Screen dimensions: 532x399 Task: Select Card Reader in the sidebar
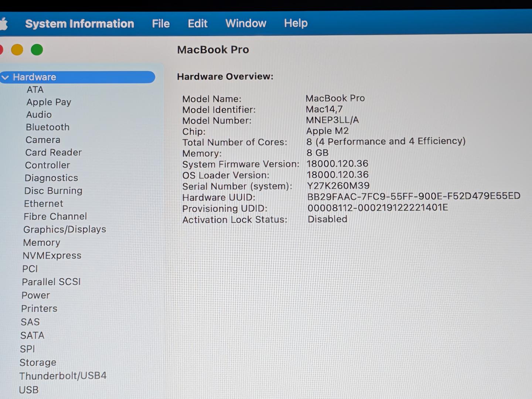[54, 152]
